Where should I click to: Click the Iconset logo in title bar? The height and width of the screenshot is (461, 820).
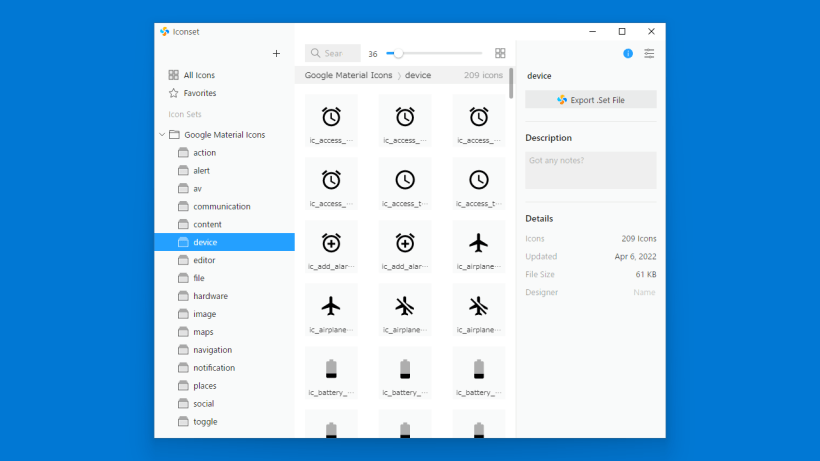164,32
